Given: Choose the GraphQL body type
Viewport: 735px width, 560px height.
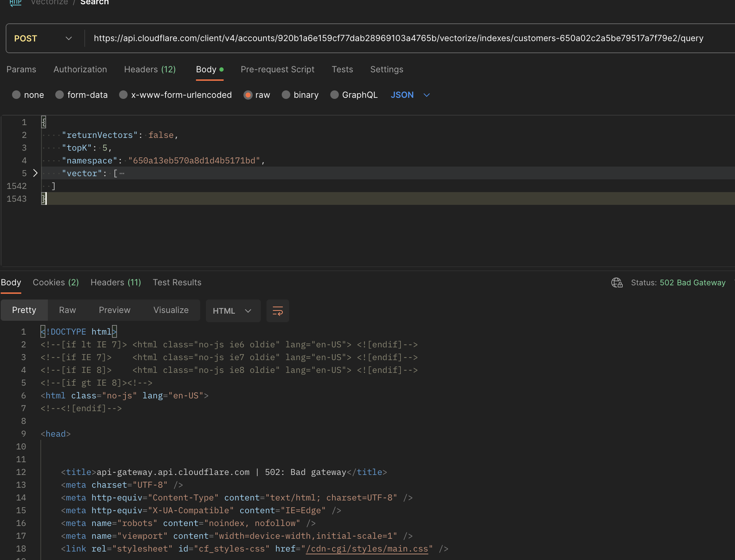Looking at the screenshot, I should [334, 95].
